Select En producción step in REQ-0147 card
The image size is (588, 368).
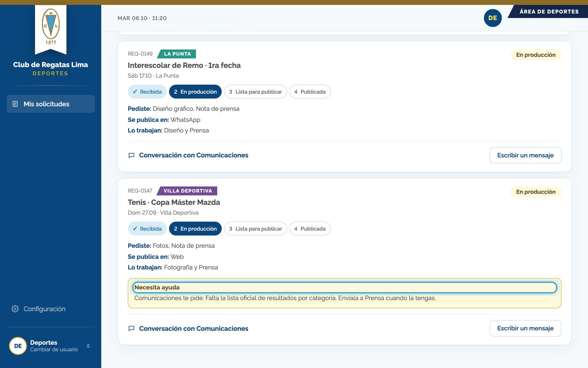coord(195,229)
